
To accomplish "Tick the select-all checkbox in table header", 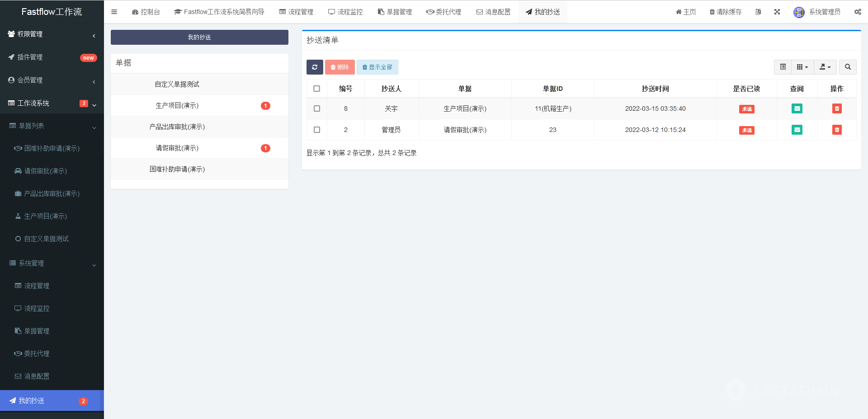I will [x=316, y=89].
